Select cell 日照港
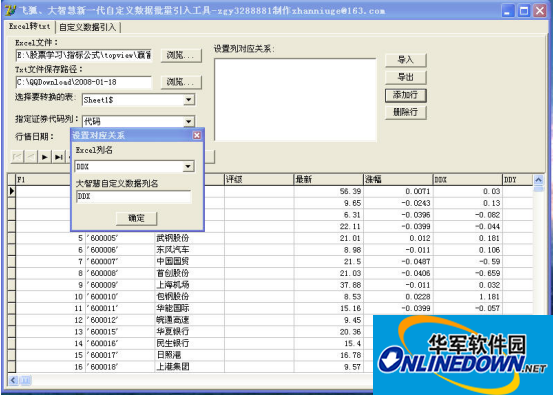 (189, 355)
